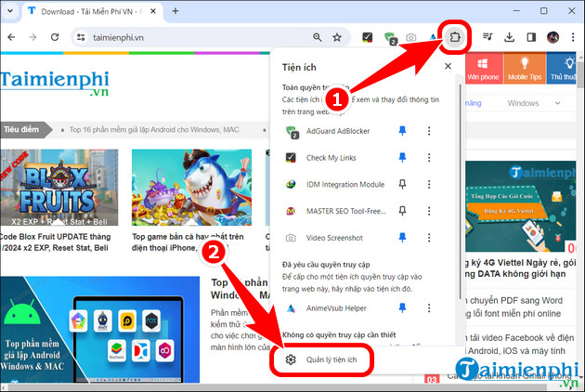
Task: Pin IDM Integration Module to toolbar
Action: tap(402, 184)
